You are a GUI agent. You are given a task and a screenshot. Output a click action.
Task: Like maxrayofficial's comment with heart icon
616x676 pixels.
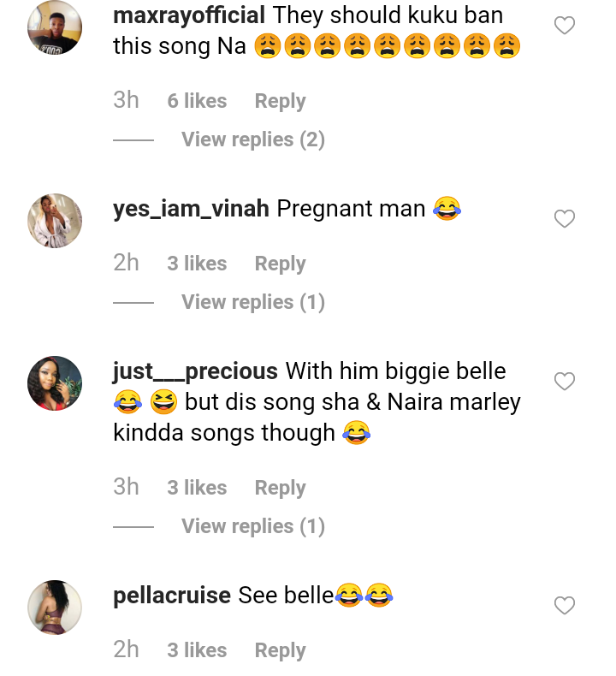click(x=565, y=27)
